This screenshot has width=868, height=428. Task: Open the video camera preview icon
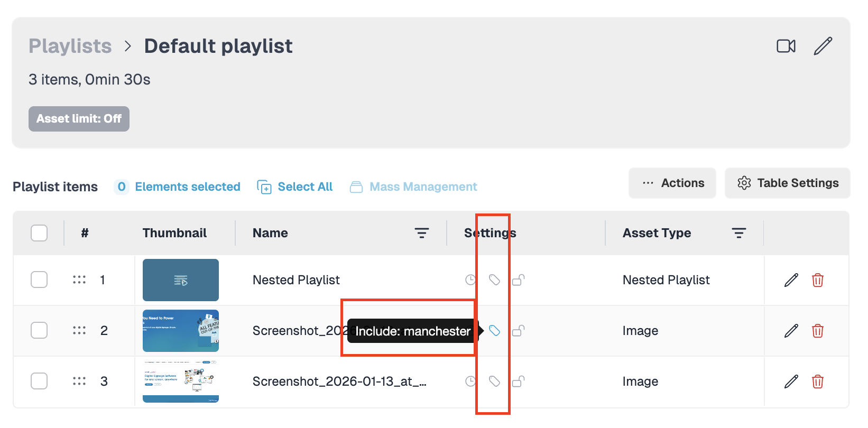[786, 46]
